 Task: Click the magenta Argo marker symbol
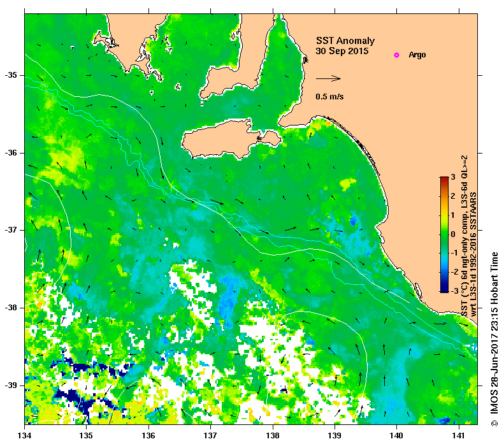(x=397, y=55)
